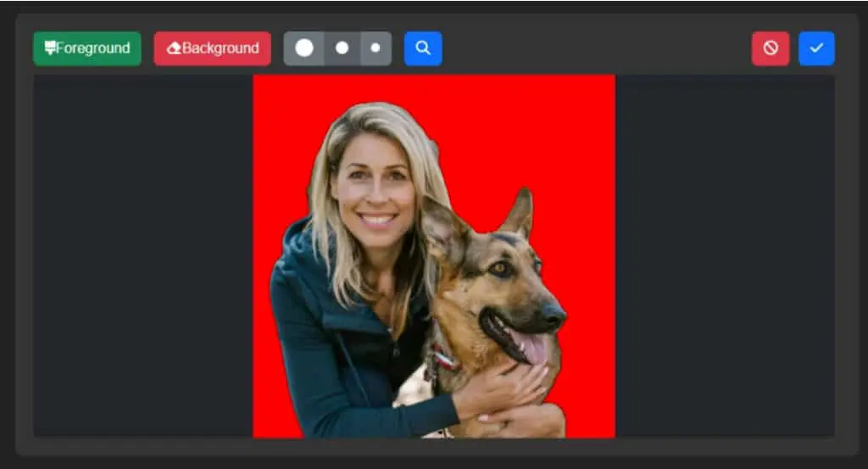The image size is (868, 469).
Task: Select the red Background marking tool
Action: pyautogui.click(x=213, y=48)
